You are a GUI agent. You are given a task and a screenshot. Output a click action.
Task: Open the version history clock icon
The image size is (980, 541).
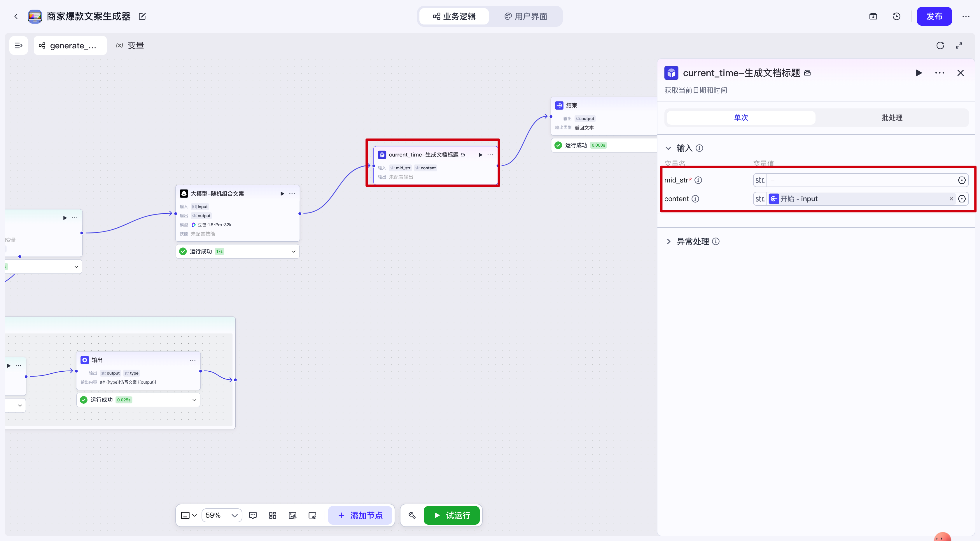[x=896, y=16]
